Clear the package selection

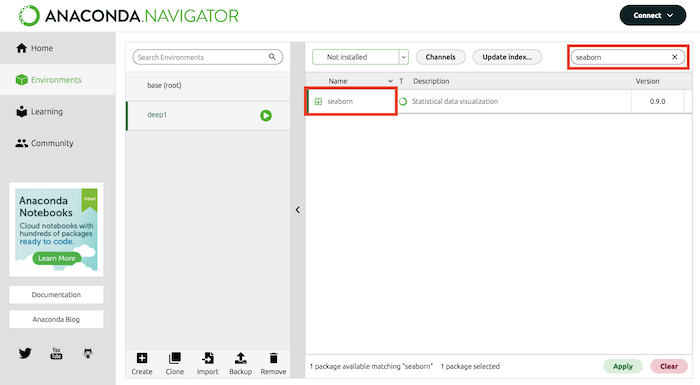pos(669,366)
